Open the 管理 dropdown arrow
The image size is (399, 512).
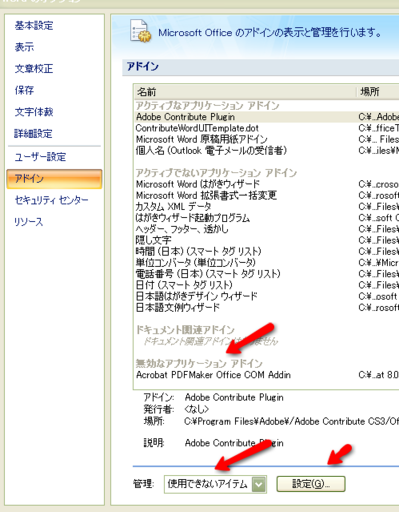click(x=259, y=484)
